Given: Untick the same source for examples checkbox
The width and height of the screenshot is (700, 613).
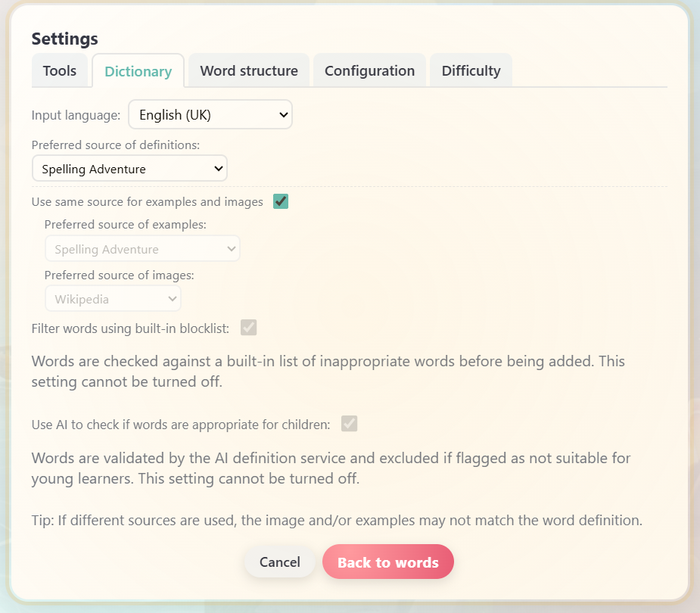Looking at the screenshot, I should coord(281,201).
